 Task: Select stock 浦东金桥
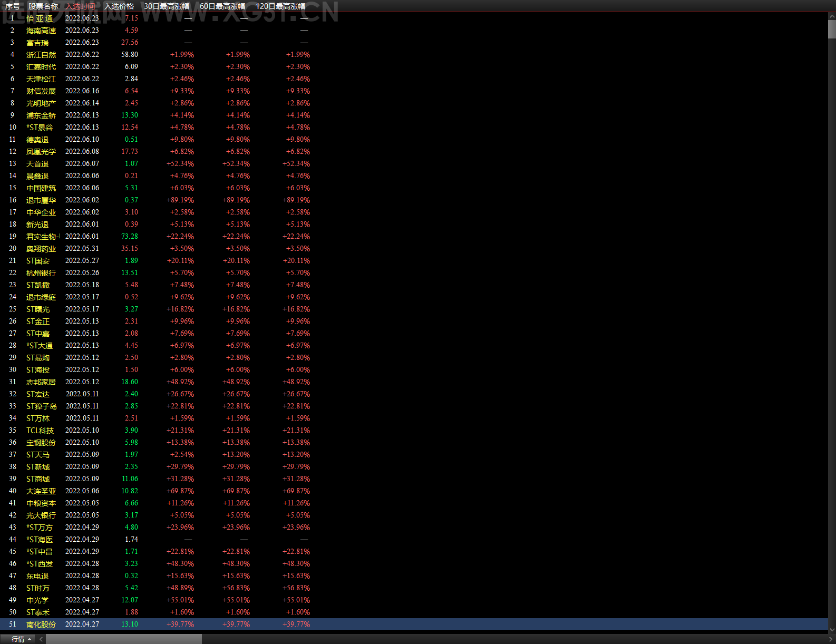[x=41, y=115]
